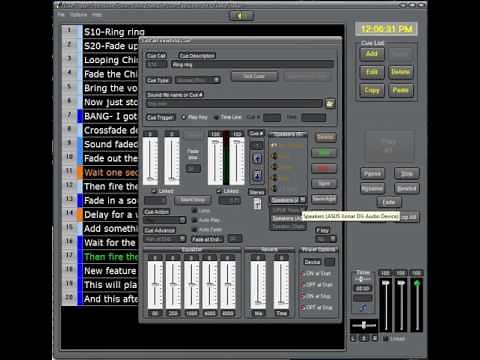Screen dimensions: 480x360
Task: Click the red button in cue editor
Action: point(324,168)
